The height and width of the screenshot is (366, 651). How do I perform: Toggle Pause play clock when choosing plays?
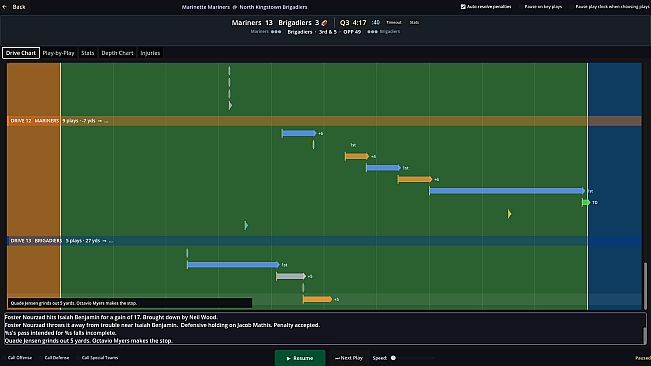pyautogui.click(x=613, y=7)
